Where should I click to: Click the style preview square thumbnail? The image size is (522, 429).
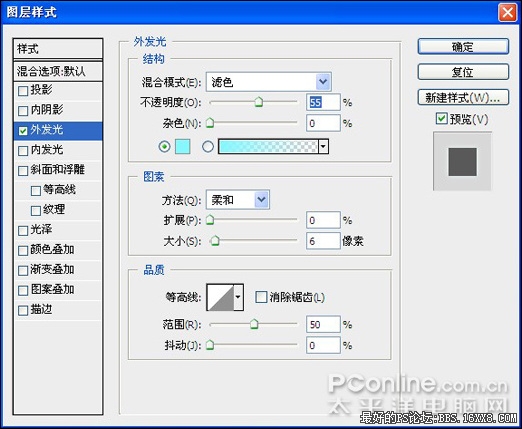coord(462,162)
